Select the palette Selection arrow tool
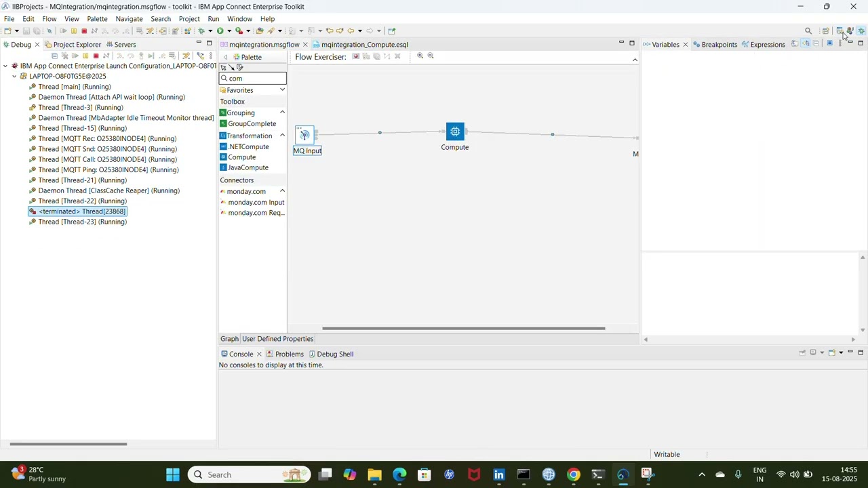868x488 pixels. tap(223, 67)
